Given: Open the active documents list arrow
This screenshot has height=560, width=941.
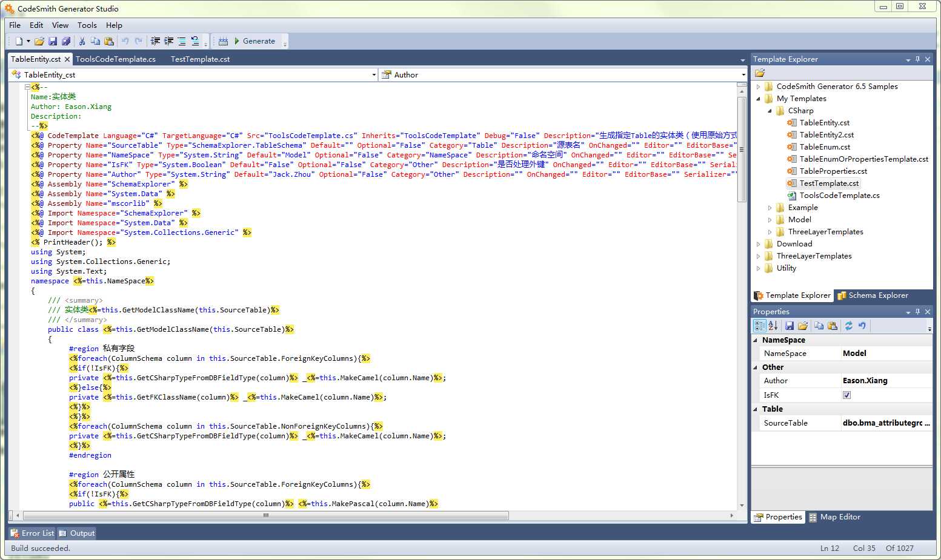Looking at the screenshot, I should tap(743, 60).
